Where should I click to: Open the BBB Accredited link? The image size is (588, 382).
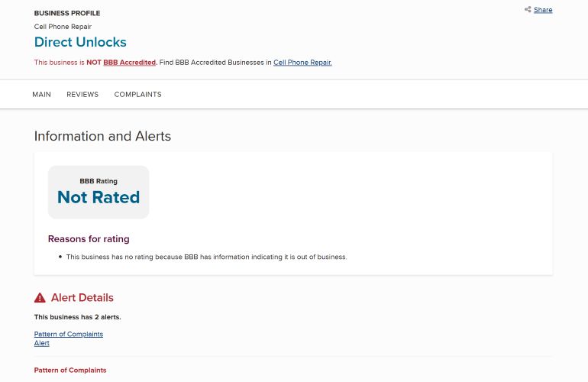tap(129, 63)
